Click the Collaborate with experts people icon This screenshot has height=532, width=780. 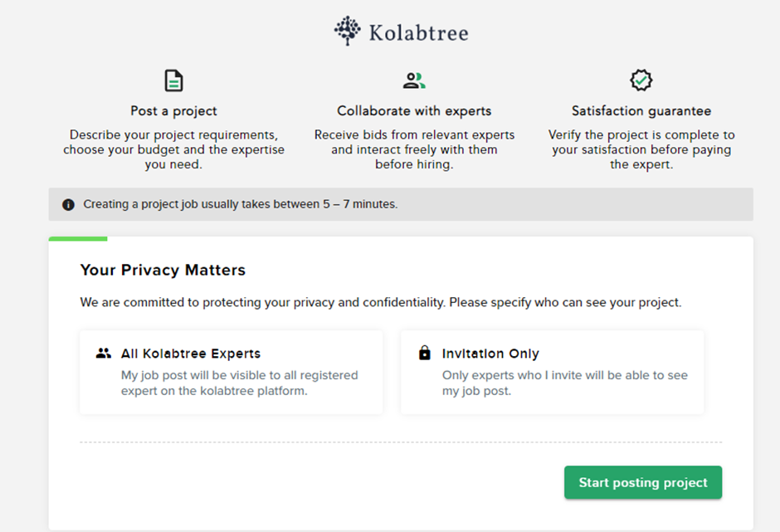point(414,81)
